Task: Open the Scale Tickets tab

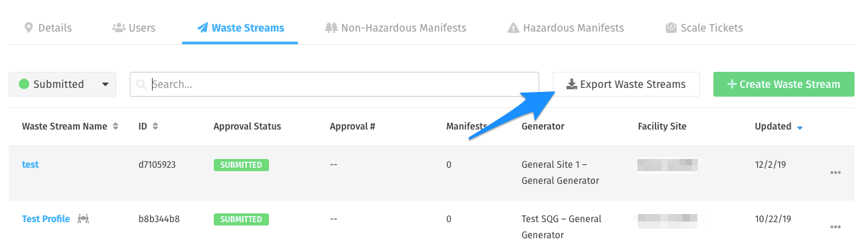Action: [704, 28]
